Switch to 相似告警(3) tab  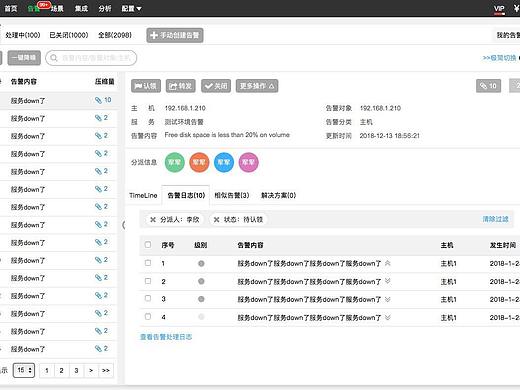(x=232, y=195)
